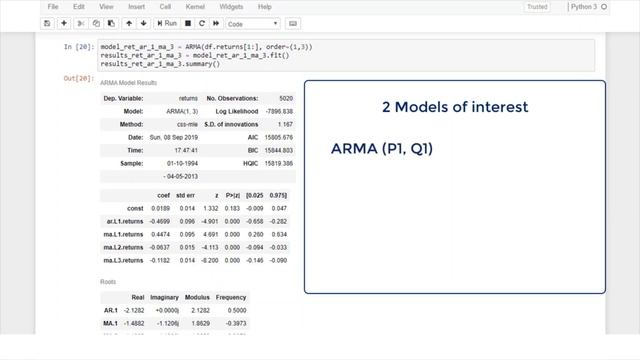Click the AIC value 15805.676
This screenshot has width=640, height=360.
click(279, 138)
